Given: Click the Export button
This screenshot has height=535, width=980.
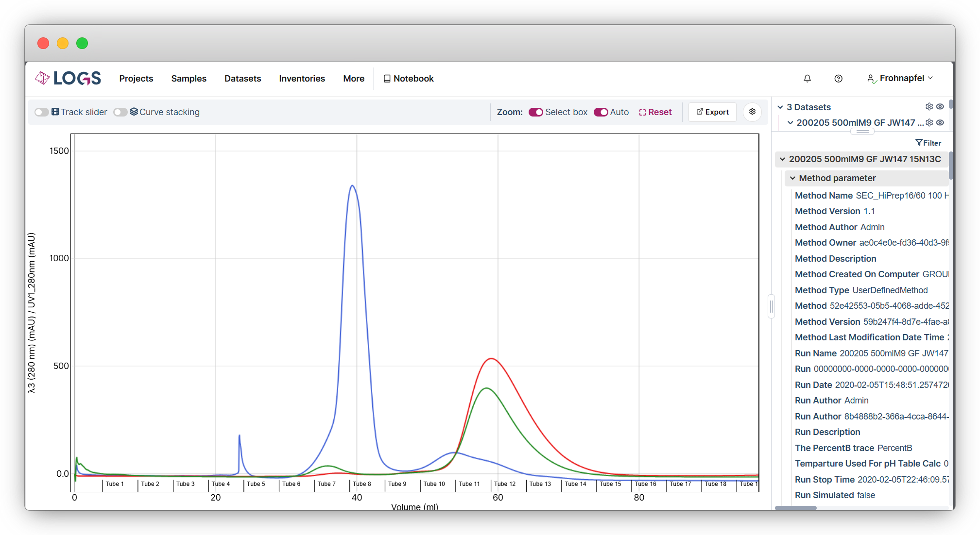Looking at the screenshot, I should pyautogui.click(x=712, y=112).
